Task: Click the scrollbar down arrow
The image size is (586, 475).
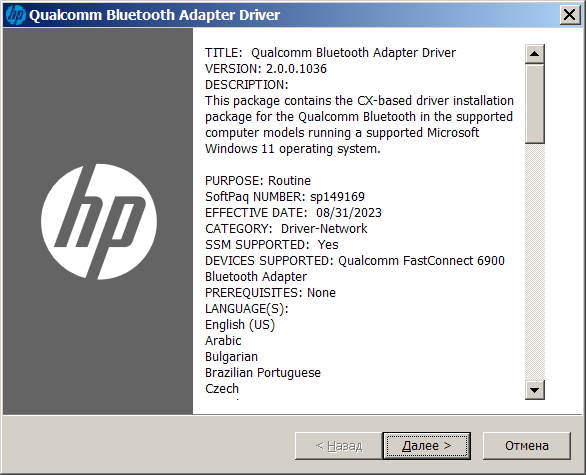Action: click(534, 390)
